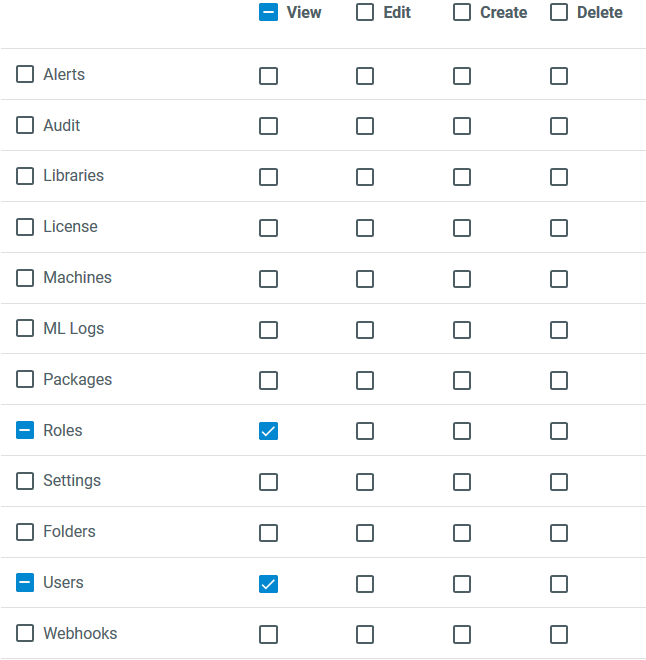Uncheck View permission for Roles
This screenshot has width=646, height=660.
point(268,431)
